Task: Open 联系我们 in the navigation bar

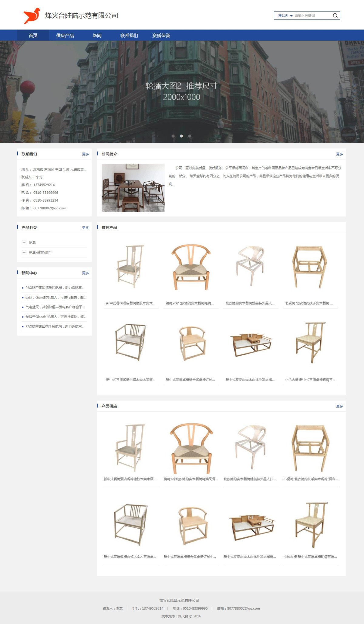Action: point(129,36)
